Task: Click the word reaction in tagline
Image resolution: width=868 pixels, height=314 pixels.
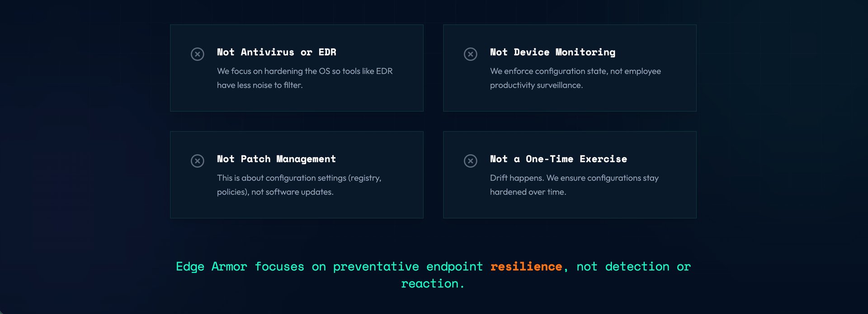Action: point(430,284)
